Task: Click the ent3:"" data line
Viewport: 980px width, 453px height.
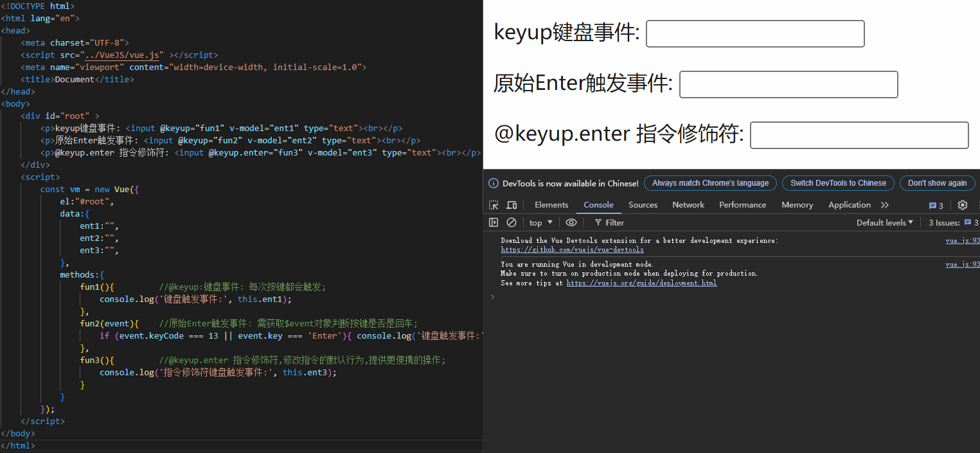Action: [x=100, y=250]
